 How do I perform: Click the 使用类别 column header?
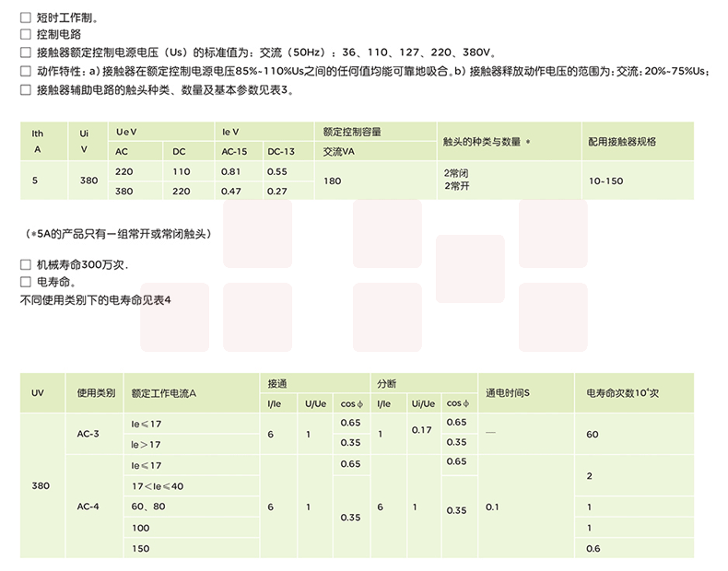(x=96, y=393)
